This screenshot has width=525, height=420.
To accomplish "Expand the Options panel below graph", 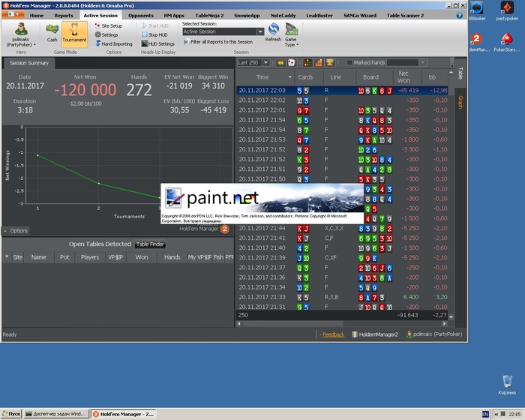I will click(x=16, y=231).
